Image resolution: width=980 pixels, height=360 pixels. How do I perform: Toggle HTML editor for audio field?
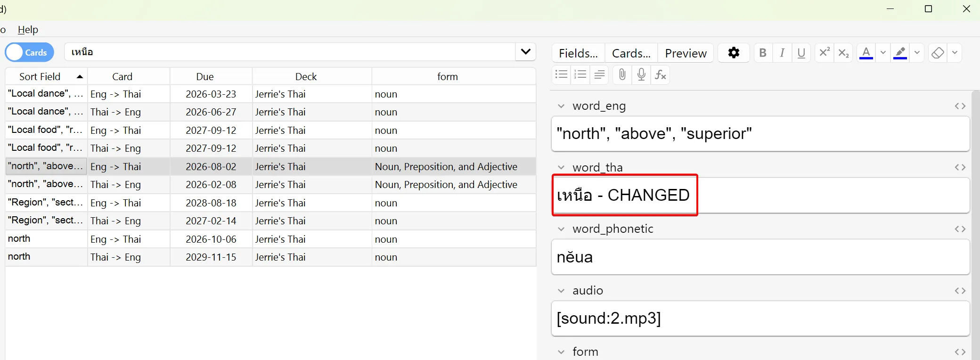point(960,291)
